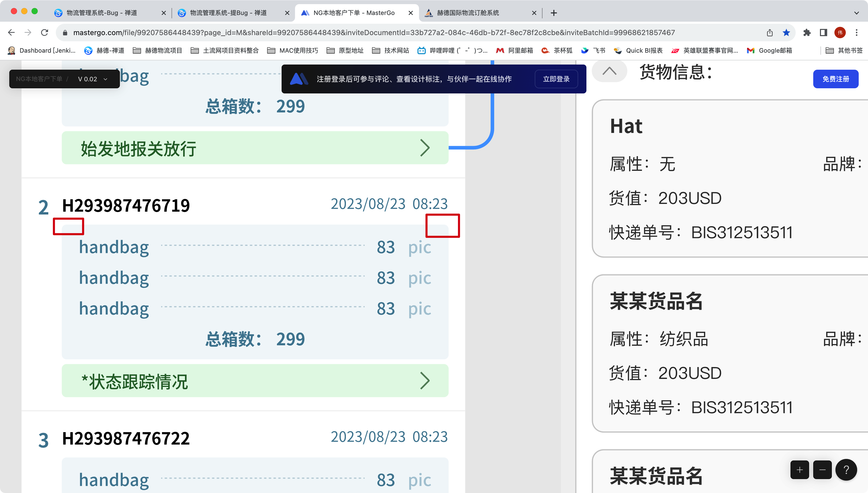Open the 赫德物流项目 bookmark folder
The image size is (868, 493).
pos(158,50)
